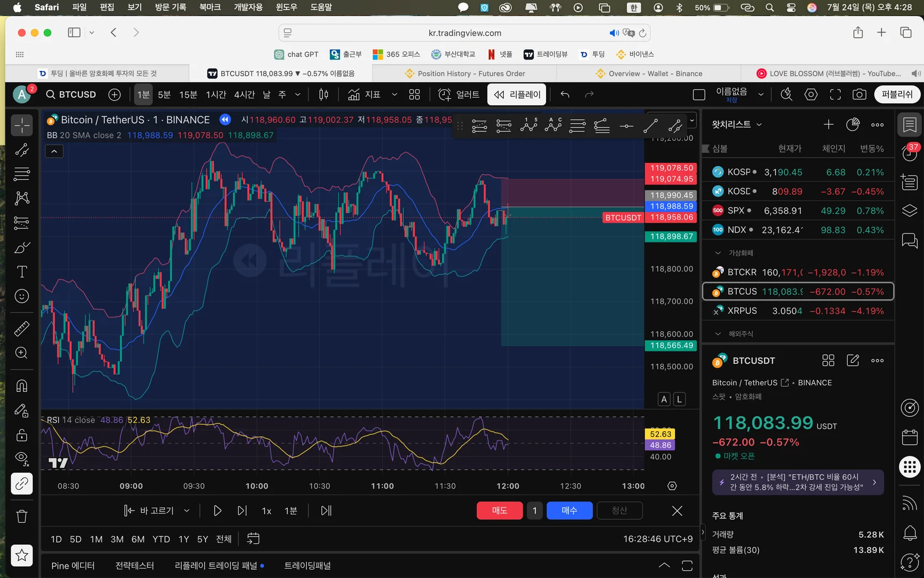This screenshot has width=924, height=578.
Task: Select the chart patterns drawing tool
Action: [x=22, y=198]
